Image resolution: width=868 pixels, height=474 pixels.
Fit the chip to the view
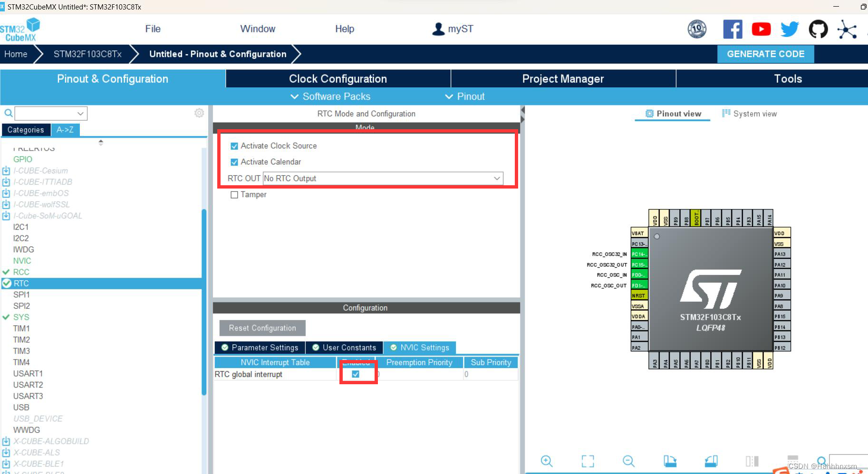[588, 461]
